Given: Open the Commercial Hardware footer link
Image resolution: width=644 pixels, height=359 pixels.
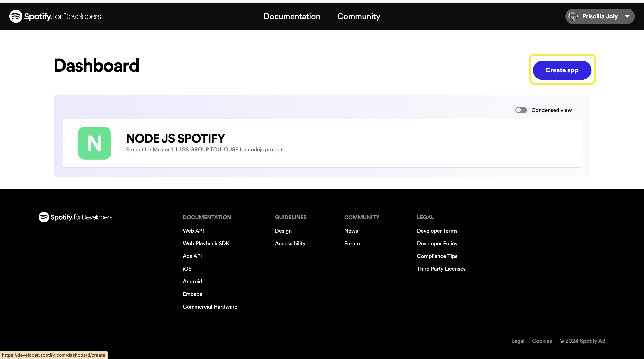Looking at the screenshot, I should (210, 307).
